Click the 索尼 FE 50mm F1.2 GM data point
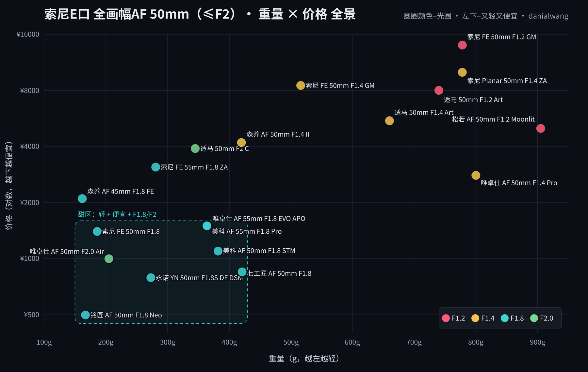Screen dimensions: 588x372 tap(462, 45)
